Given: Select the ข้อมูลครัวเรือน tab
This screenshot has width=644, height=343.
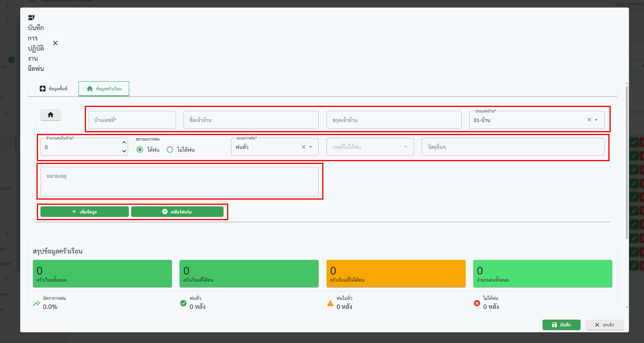Looking at the screenshot, I should (104, 89).
